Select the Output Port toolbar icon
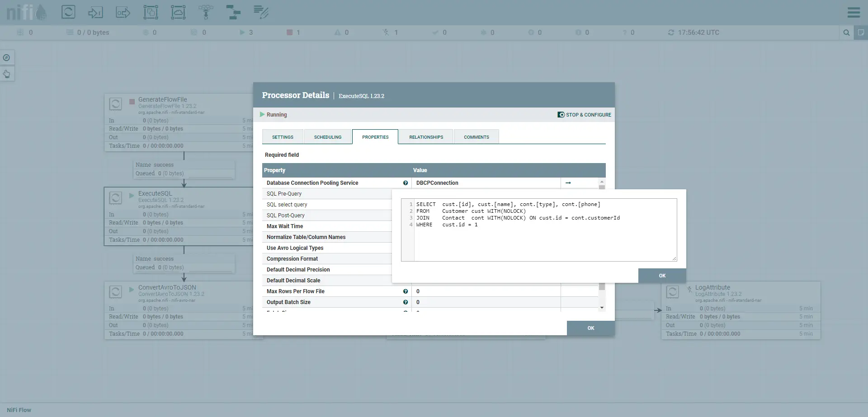 123,12
